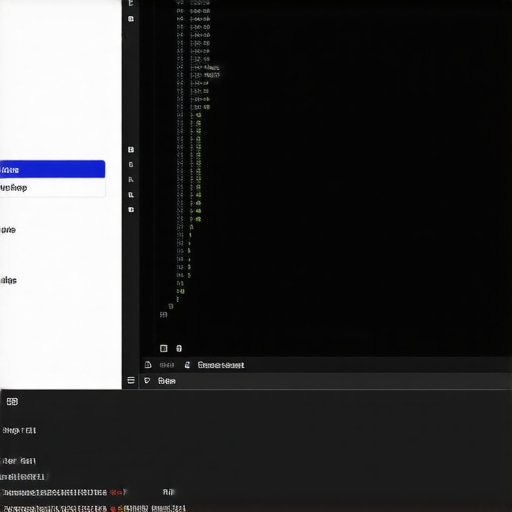Click the tag-shaped icon beside the hamburger icon
Viewport: 512px width, 512px height.
(x=147, y=380)
